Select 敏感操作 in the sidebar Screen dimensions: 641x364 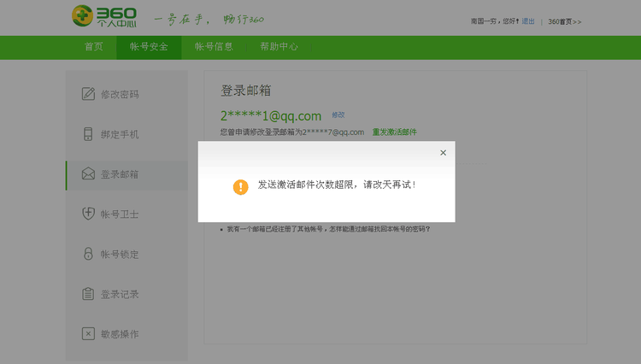(126, 334)
